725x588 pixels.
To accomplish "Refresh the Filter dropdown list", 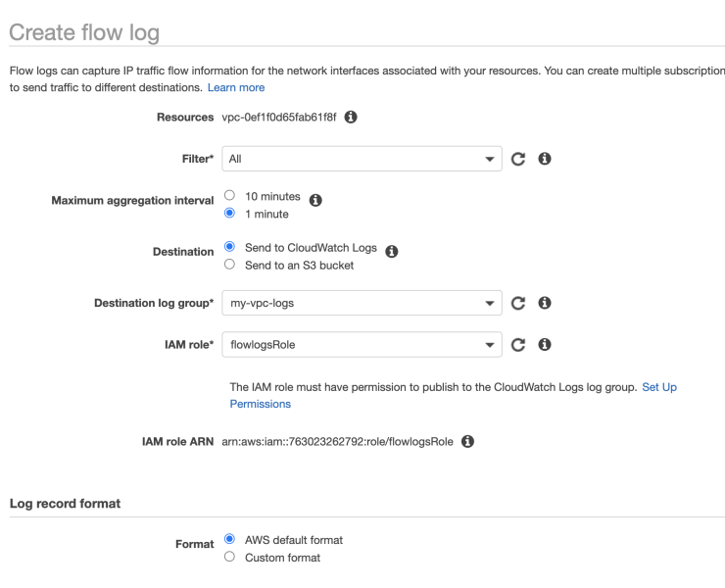I will point(518,159).
